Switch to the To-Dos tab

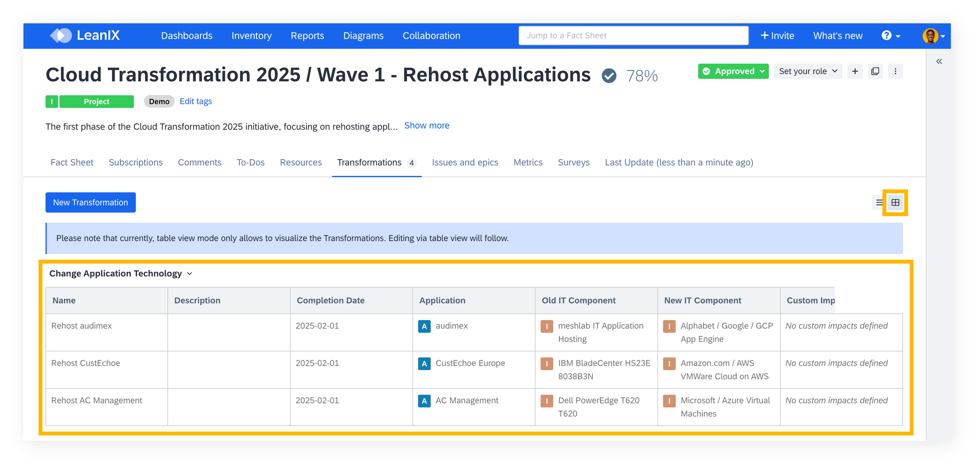click(250, 163)
